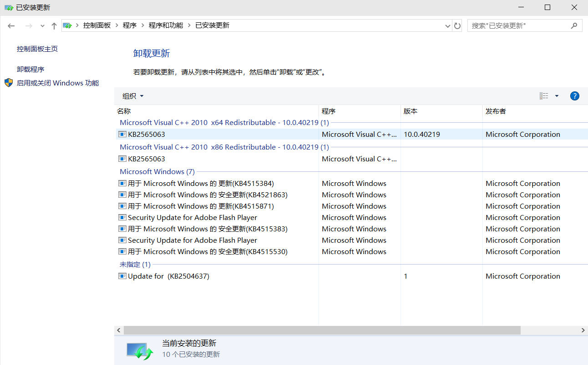Click the magnifier icon in the search box
The height and width of the screenshot is (365, 588).
(x=574, y=25)
